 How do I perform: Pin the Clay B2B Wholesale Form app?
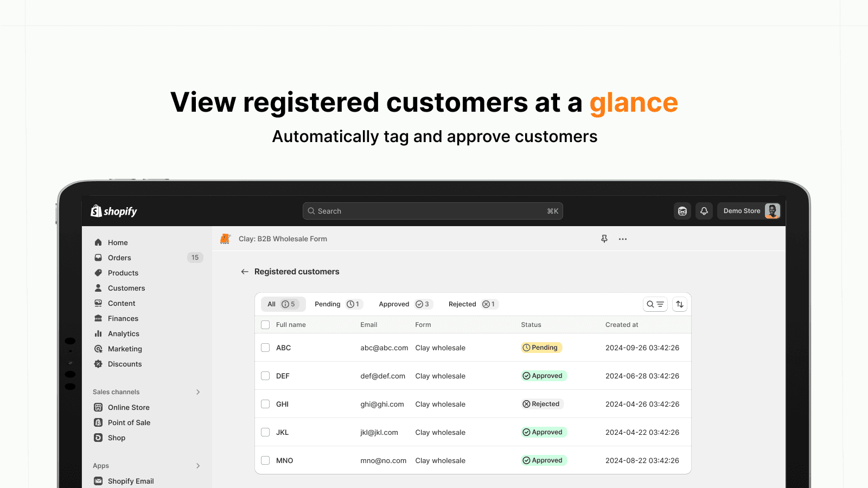click(x=604, y=239)
